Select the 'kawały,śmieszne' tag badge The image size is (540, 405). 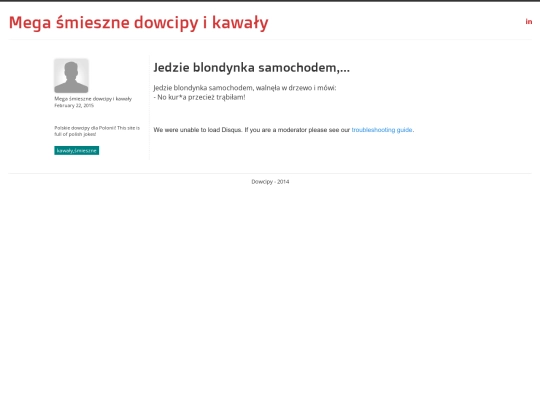point(76,150)
